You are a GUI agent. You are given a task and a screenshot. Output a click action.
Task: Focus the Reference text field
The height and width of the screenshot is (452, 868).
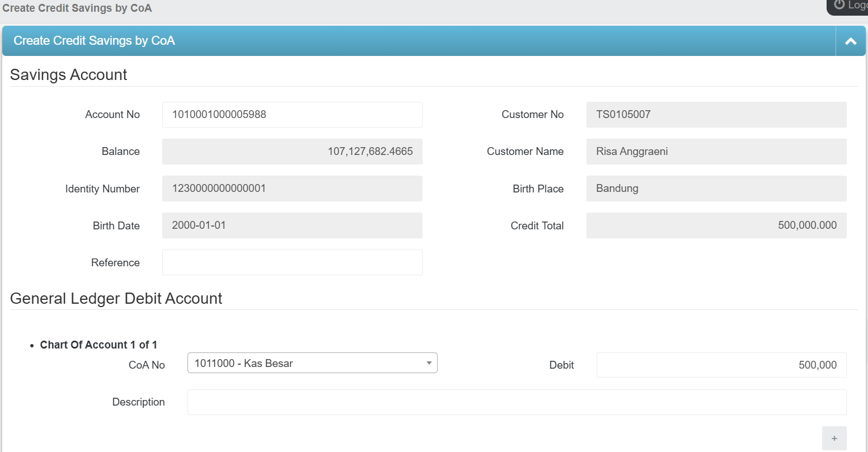pos(292,262)
